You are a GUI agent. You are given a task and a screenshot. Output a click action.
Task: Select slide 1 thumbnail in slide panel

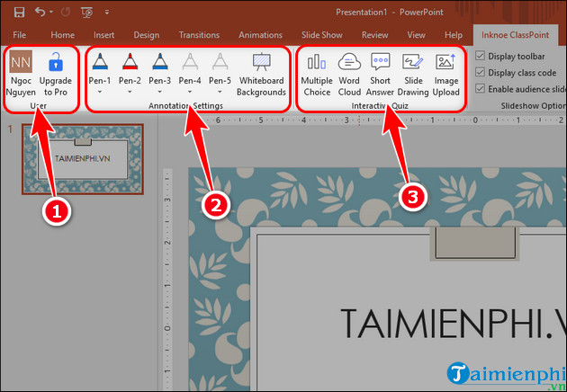pyautogui.click(x=83, y=159)
